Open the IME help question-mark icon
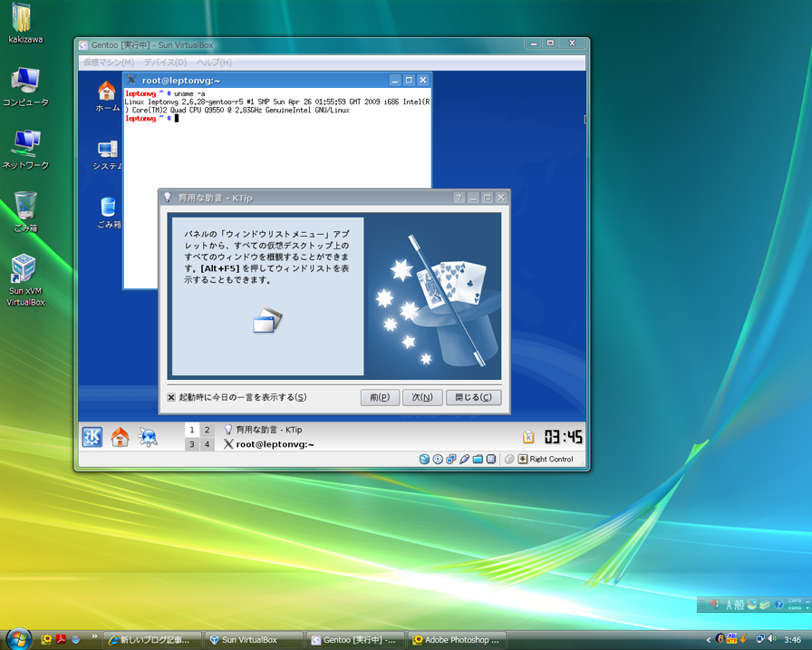This screenshot has height=650, width=812. tap(778, 605)
